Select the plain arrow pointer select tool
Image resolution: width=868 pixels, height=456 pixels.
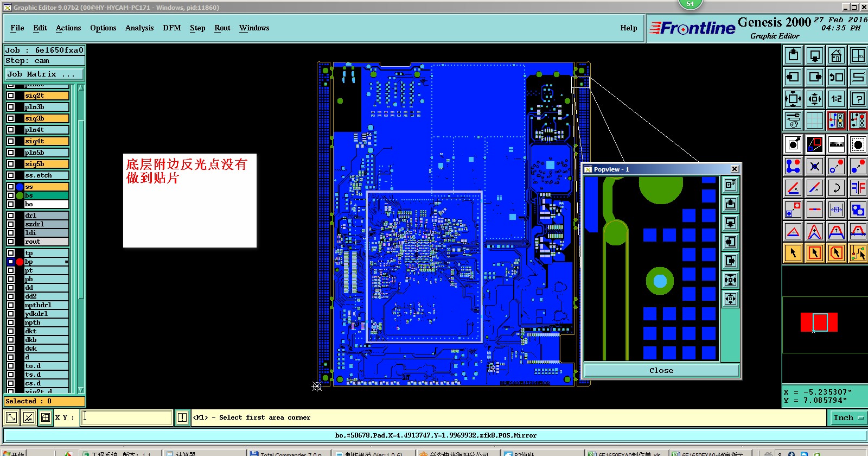click(x=793, y=253)
